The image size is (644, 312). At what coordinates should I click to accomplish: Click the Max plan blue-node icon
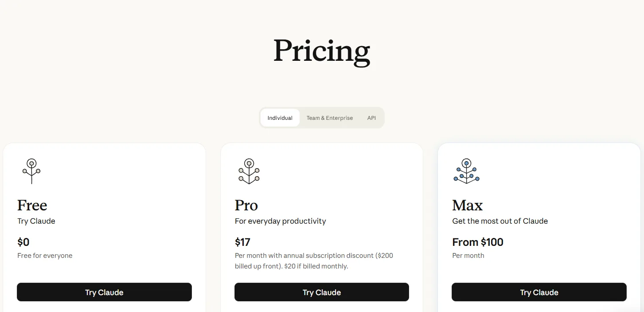(x=466, y=171)
